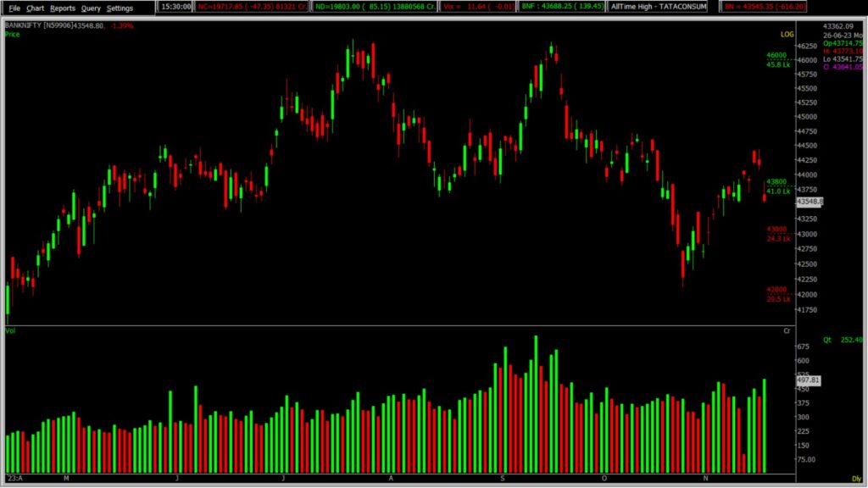Click the 46250 price axis label
This screenshot has width=868, height=488.
807,46
